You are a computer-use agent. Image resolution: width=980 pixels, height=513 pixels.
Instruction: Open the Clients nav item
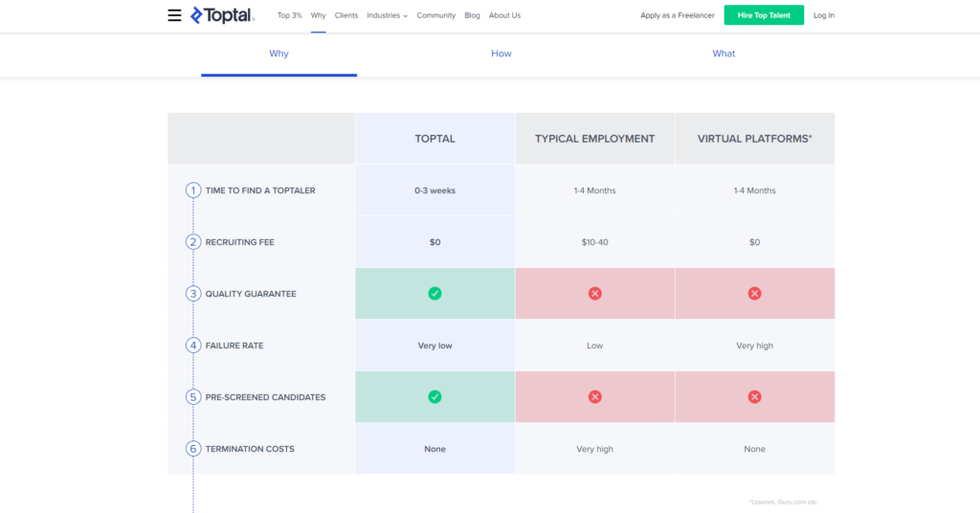tap(346, 15)
